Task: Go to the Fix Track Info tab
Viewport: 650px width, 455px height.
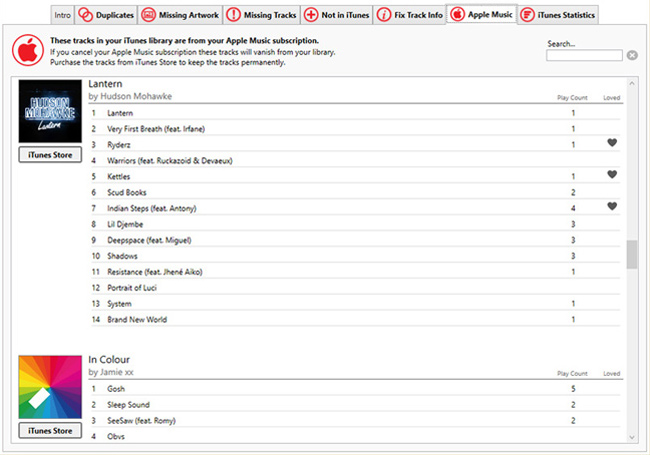Action: 409,15
